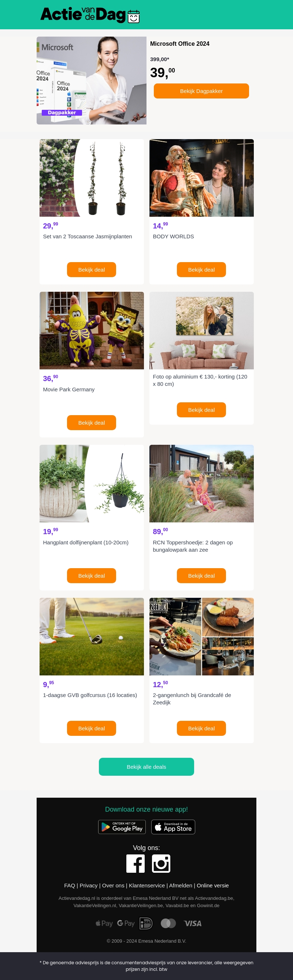Click the golf course deal thumbnail
The image size is (293, 980).
[91, 636]
